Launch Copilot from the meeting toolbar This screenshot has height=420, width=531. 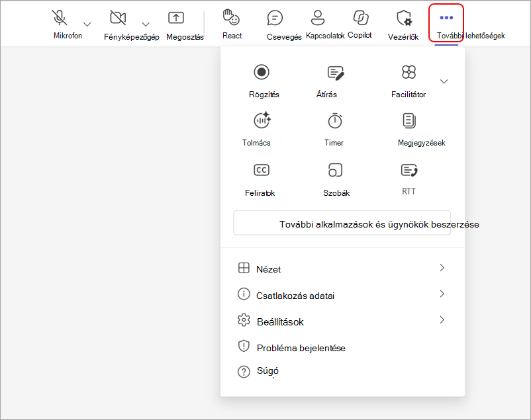click(361, 18)
